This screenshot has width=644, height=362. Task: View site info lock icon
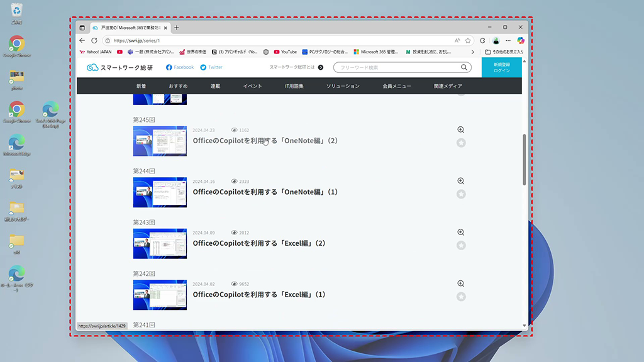108,41
